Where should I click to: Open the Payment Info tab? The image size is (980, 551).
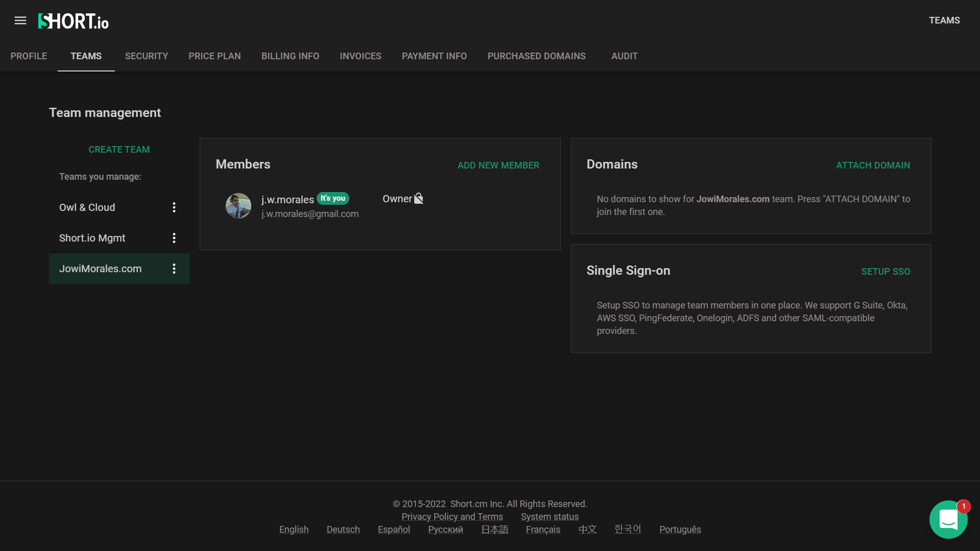pos(434,56)
